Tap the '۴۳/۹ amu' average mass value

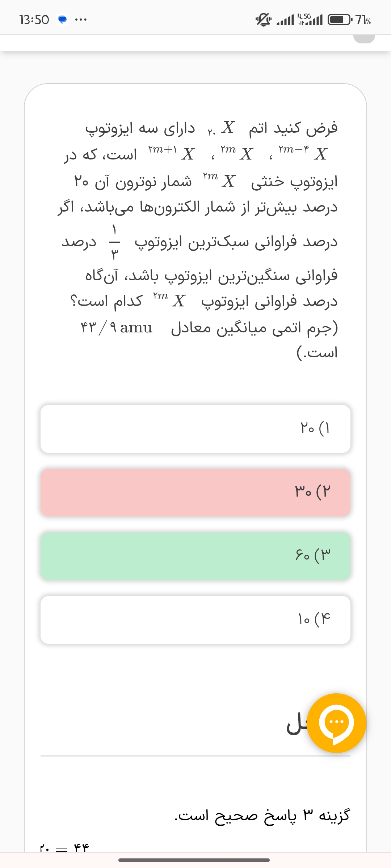click(117, 328)
